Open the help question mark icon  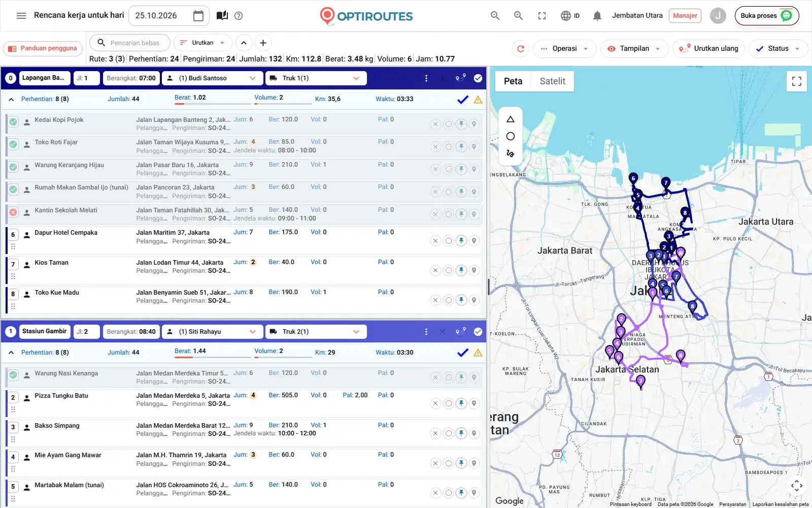pyautogui.click(x=239, y=16)
